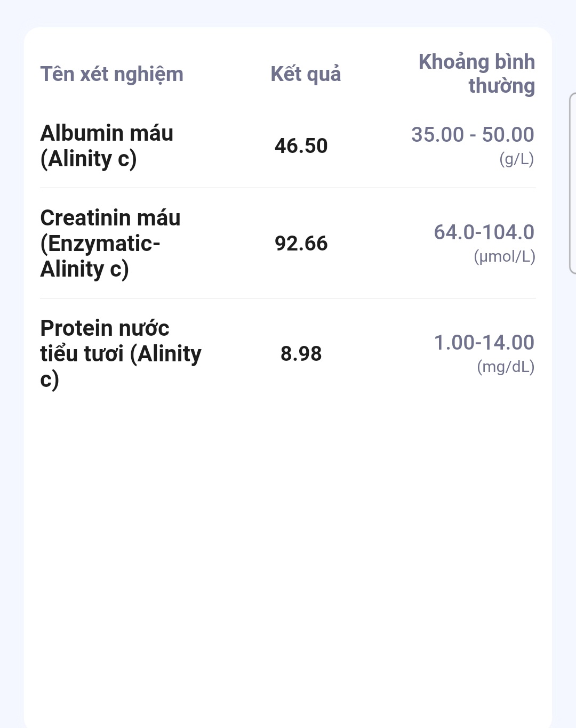Click the normal range 35.00 - 50.00
Screen dimensions: 576x728
pos(473,135)
